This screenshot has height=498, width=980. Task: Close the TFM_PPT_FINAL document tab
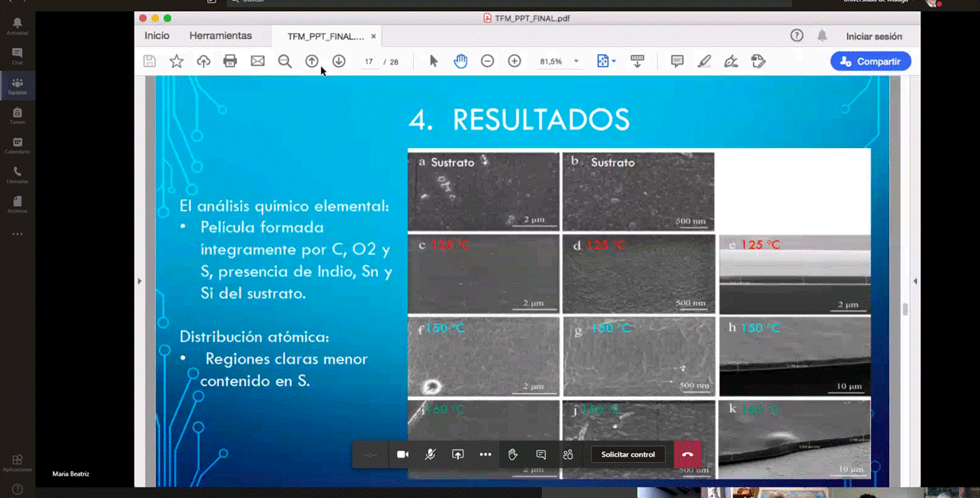(x=373, y=37)
